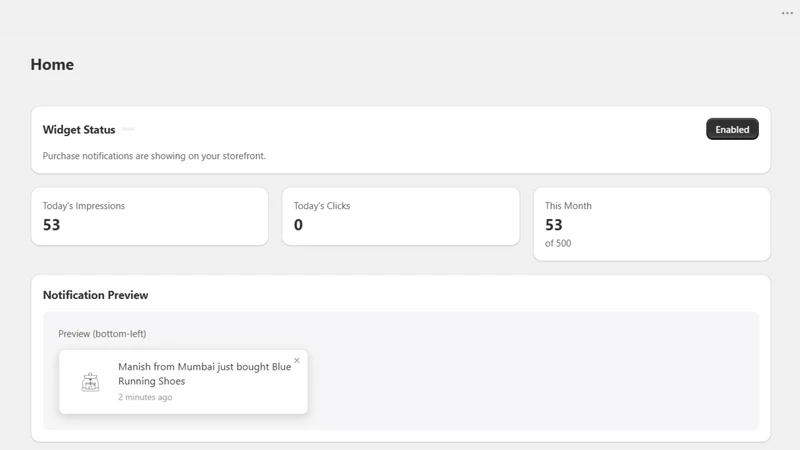Click 'Manish from Mumbai just bought' notification message
This screenshot has height=450, width=800.
(x=205, y=373)
